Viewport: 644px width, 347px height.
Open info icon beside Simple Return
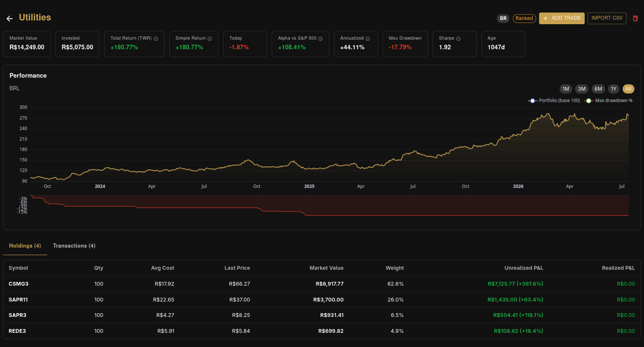(x=210, y=39)
